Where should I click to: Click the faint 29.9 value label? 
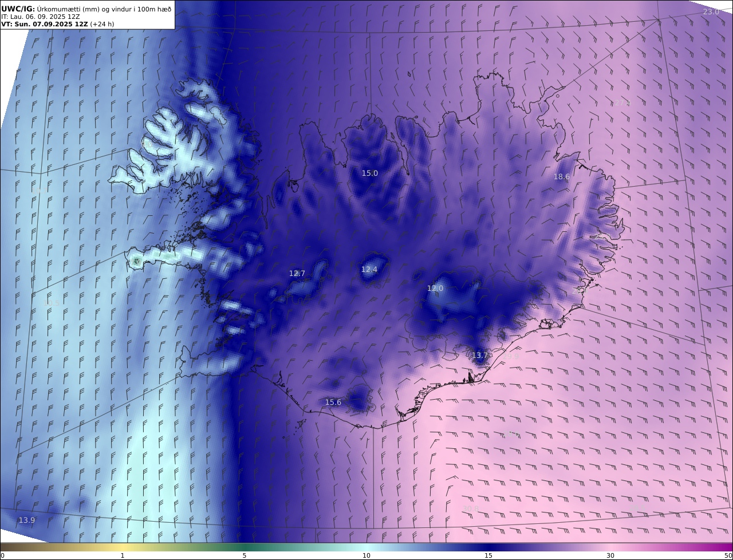point(511,356)
